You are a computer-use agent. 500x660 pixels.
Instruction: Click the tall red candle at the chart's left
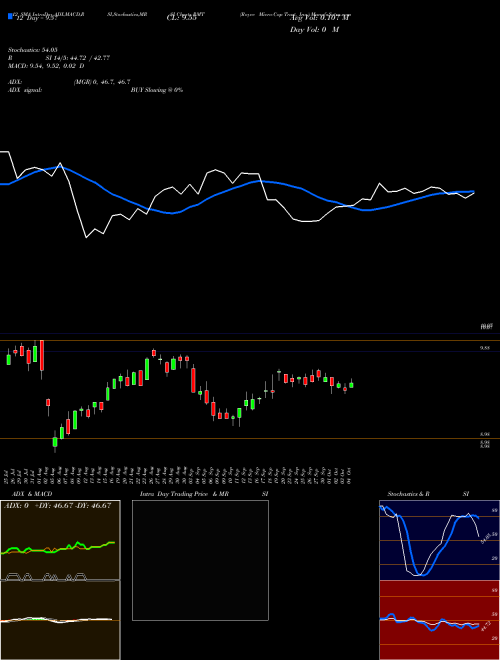point(42,356)
